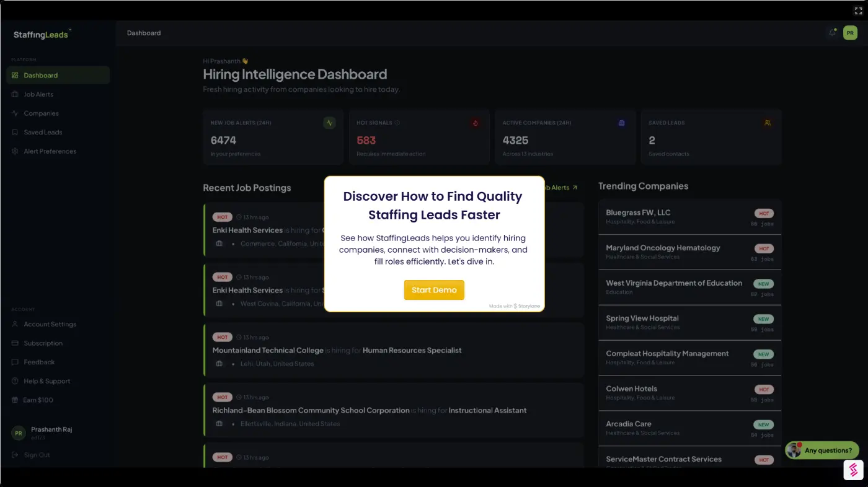Viewport: 868px width, 487px height.
Task: Click the Hot Signals flame icon
Action: click(476, 123)
